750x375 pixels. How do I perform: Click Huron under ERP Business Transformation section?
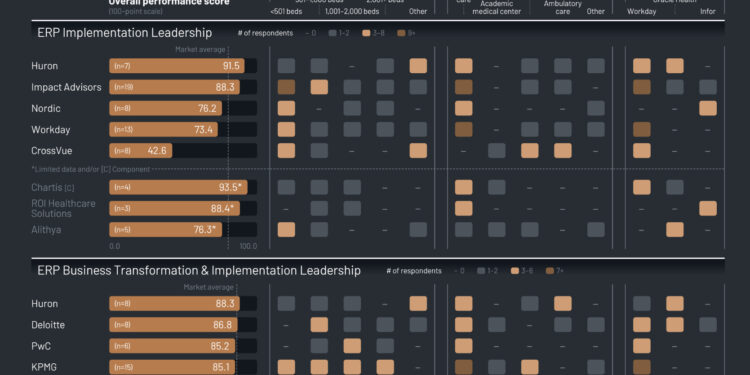click(x=44, y=304)
